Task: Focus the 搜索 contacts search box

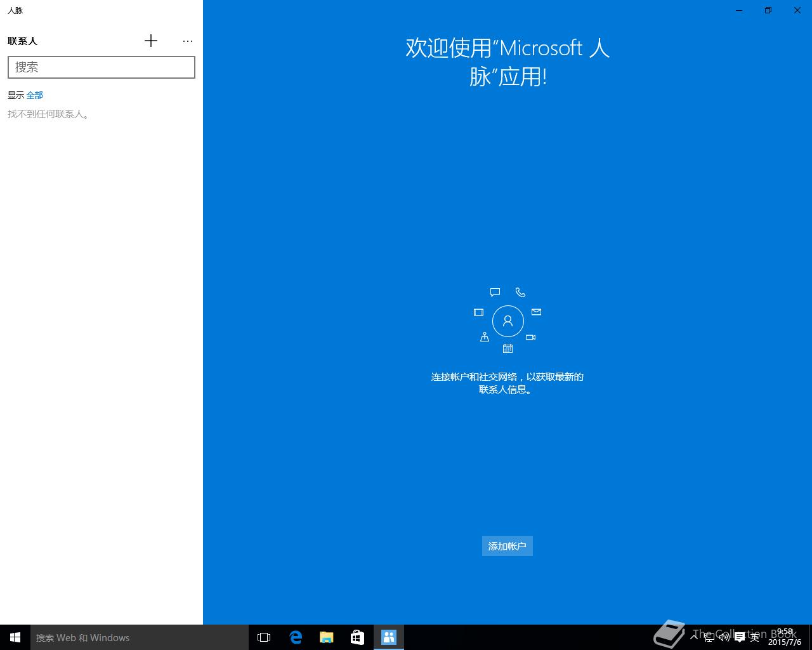Action: tap(101, 67)
